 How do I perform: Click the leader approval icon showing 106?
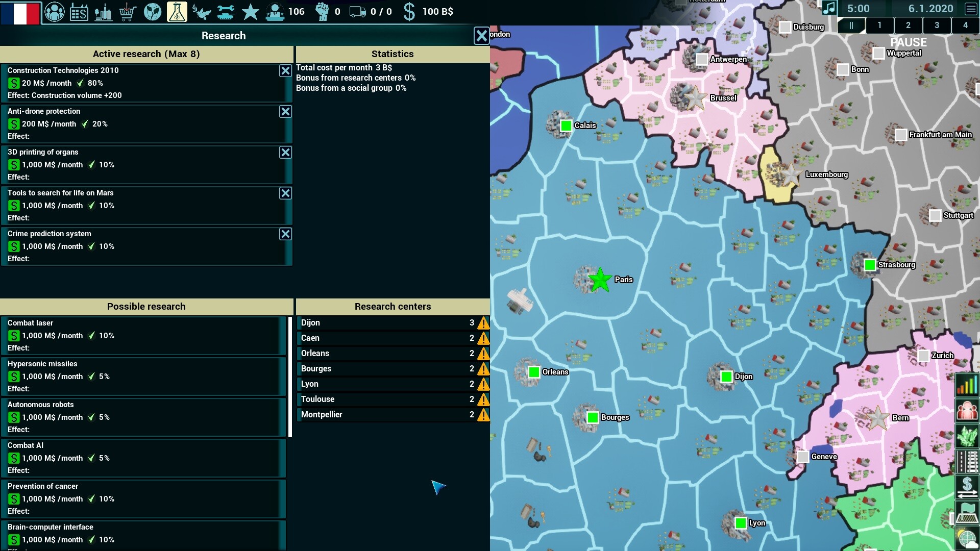point(275,12)
